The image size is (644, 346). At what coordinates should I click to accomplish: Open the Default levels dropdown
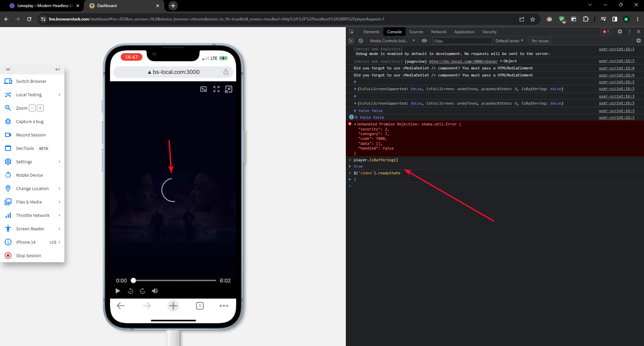click(509, 41)
